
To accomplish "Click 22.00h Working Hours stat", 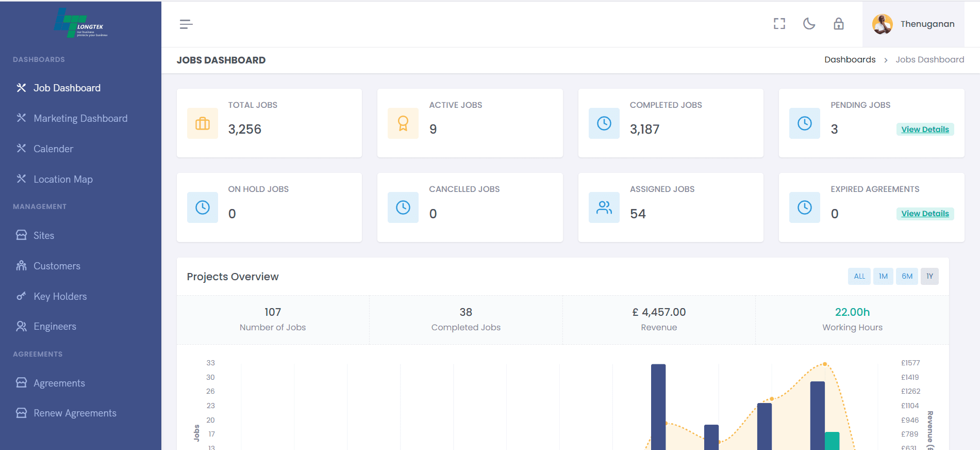I will pos(852,319).
